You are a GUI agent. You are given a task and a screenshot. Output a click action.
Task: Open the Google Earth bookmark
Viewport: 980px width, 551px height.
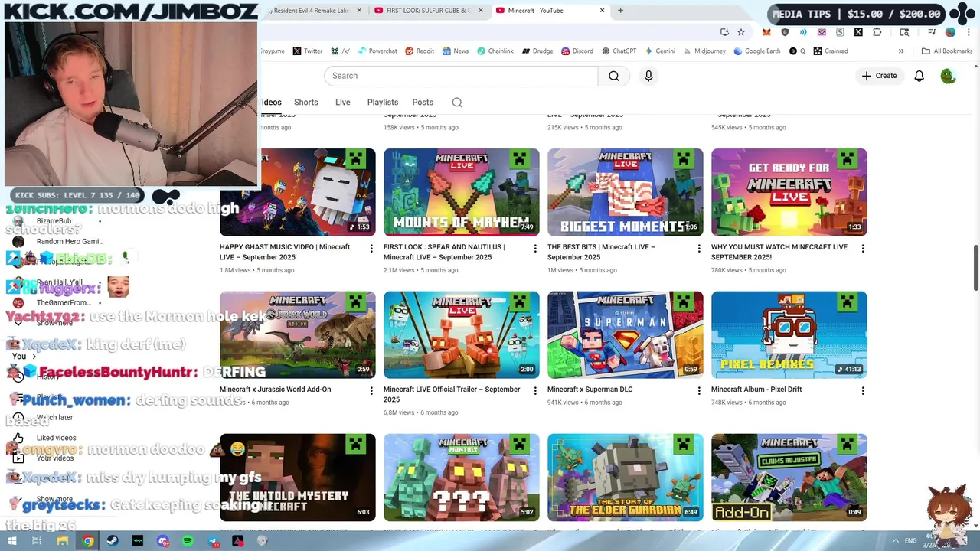757,51
